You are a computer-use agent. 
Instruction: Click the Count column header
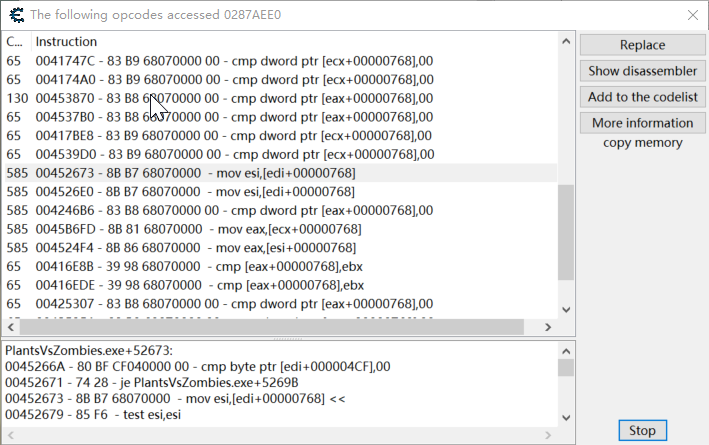point(15,42)
